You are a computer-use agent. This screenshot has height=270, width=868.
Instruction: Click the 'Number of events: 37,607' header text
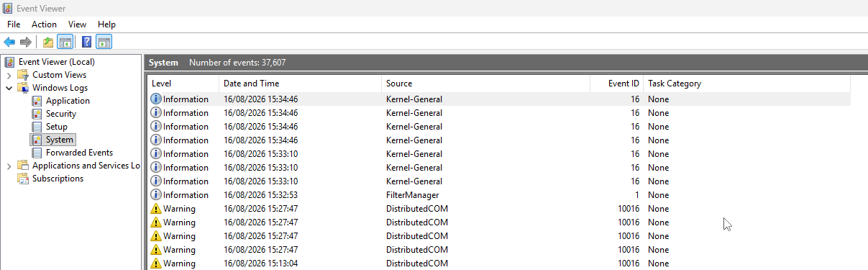[237, 63]
